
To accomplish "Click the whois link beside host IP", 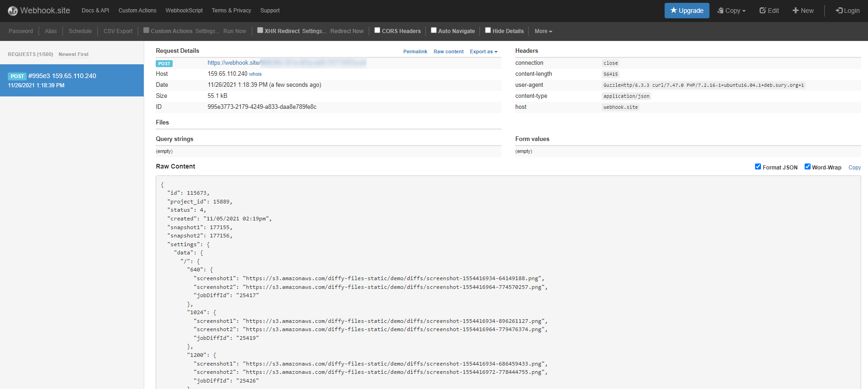I will coord(255,74).
